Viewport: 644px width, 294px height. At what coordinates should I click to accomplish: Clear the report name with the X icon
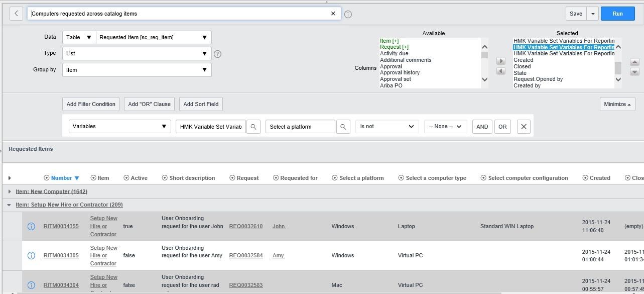333,14
